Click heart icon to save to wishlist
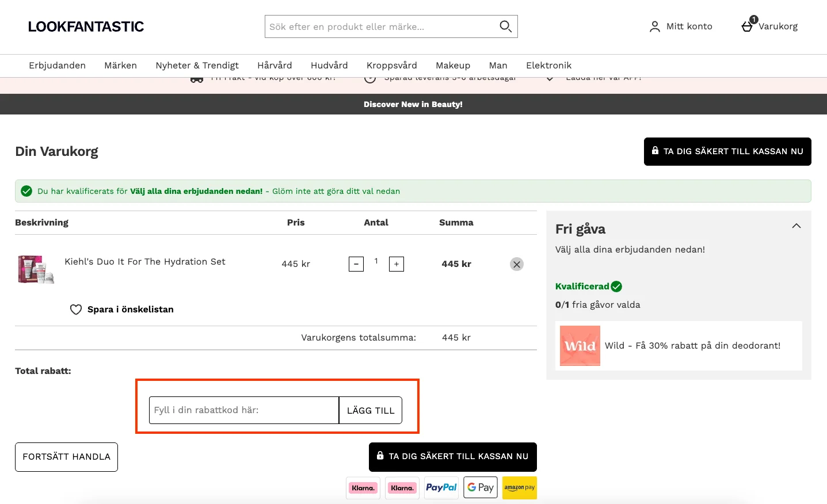 tap(76, 310)
